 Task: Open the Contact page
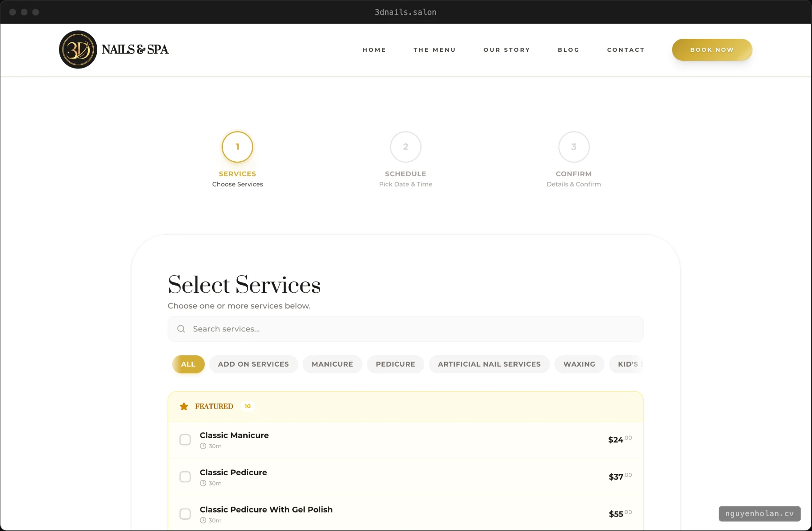tap(626, 50)
